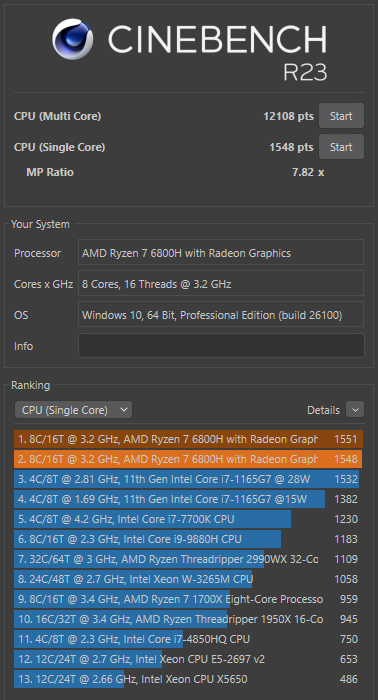Select the Cores x GHz field

click(221, 284)
